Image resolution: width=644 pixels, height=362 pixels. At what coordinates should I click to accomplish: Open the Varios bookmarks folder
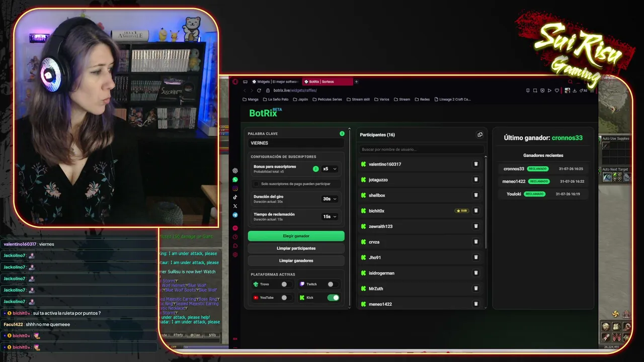(x=381, y=100)
